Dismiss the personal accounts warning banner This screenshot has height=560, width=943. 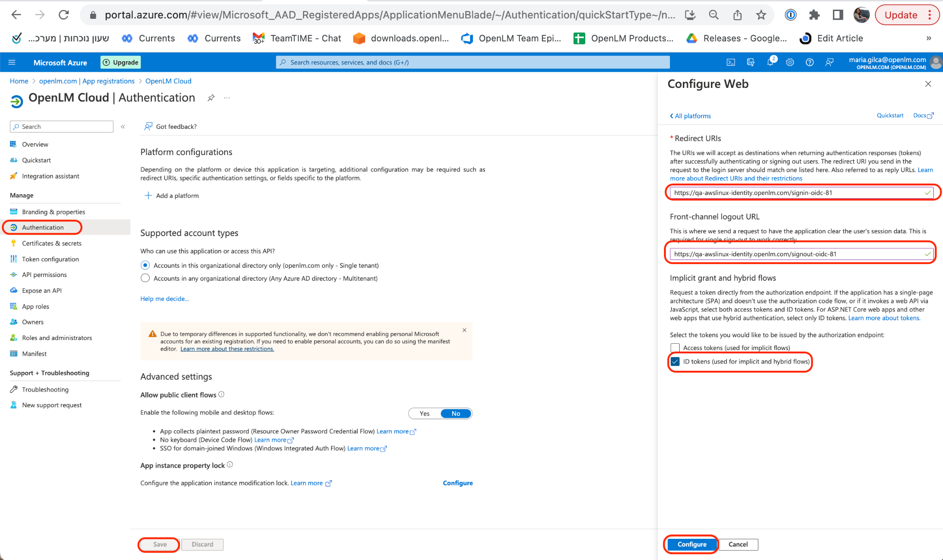point(465,330)
